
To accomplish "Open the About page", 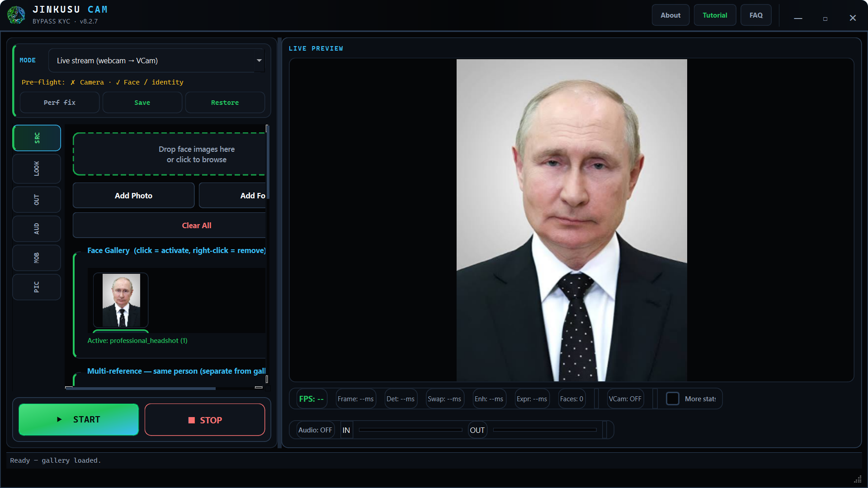I will [x=670, y=15].
